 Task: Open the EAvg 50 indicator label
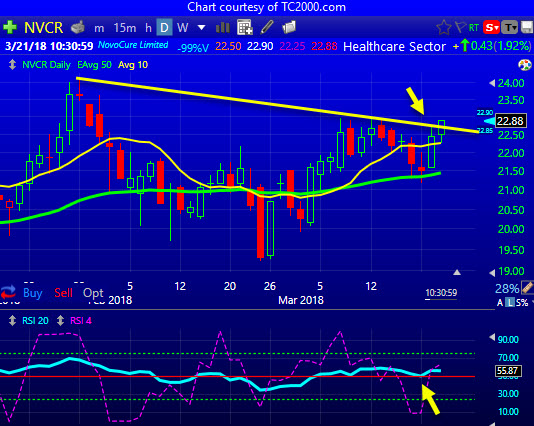pos(94,65)
